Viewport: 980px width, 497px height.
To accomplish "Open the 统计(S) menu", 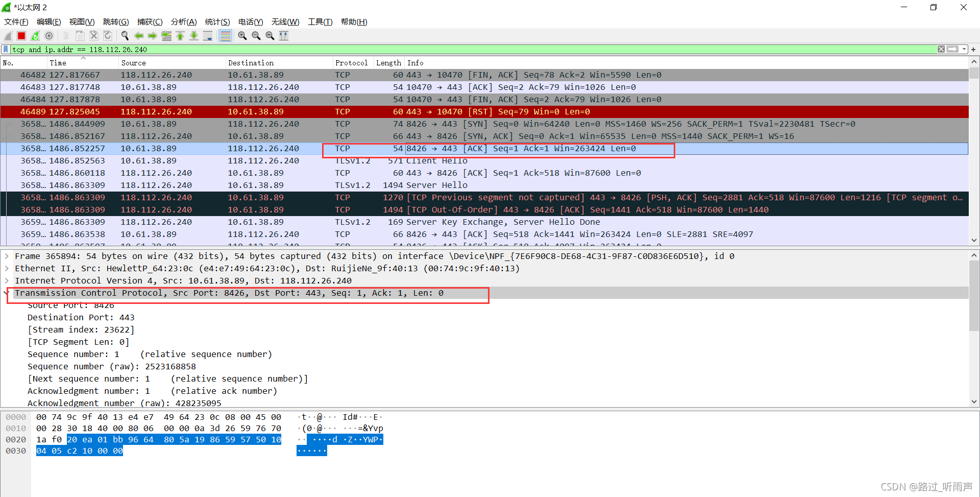I will point(217,22).
